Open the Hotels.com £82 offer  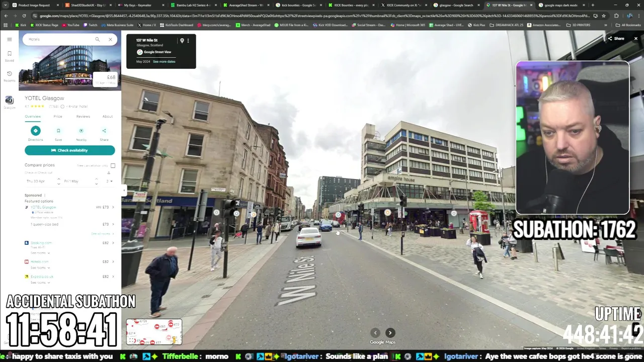click(x=70, y=261)
